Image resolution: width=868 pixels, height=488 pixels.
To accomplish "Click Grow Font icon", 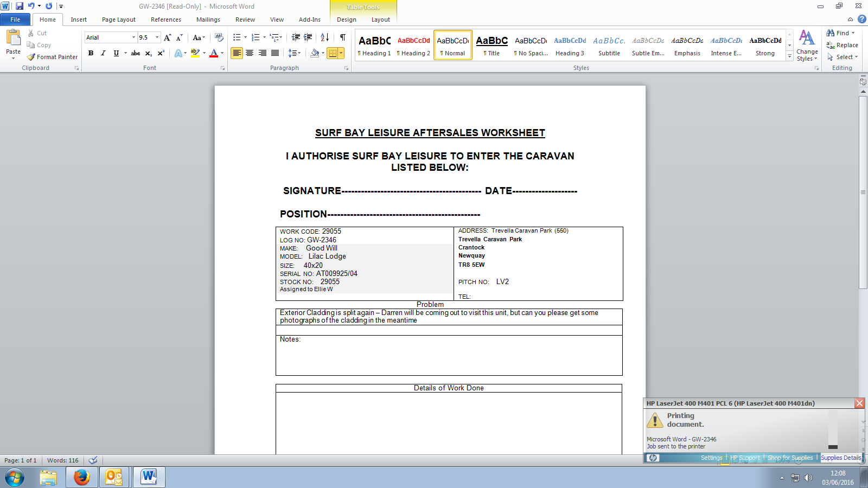I will click(x=167, y=37).
